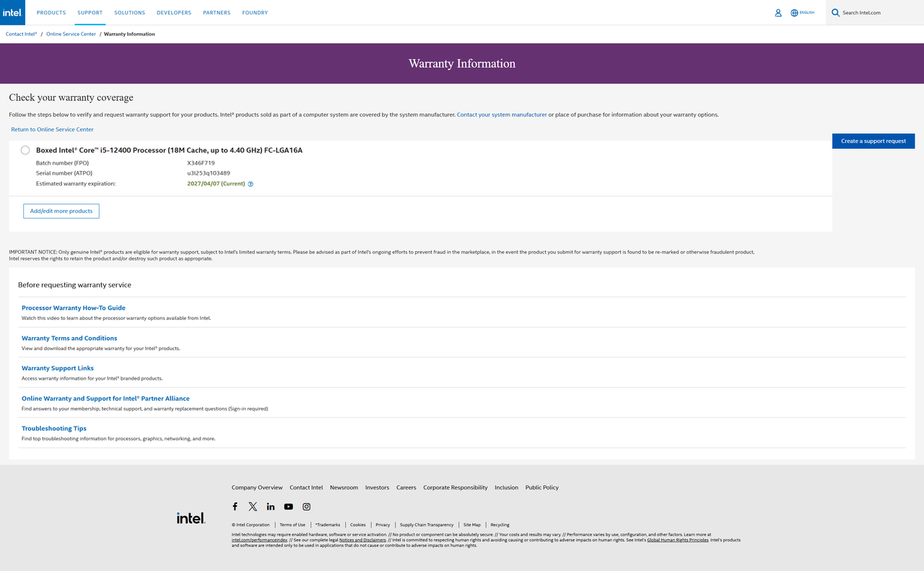Click Company Overview footer link
924x571 pixels.
click(257, 487)
